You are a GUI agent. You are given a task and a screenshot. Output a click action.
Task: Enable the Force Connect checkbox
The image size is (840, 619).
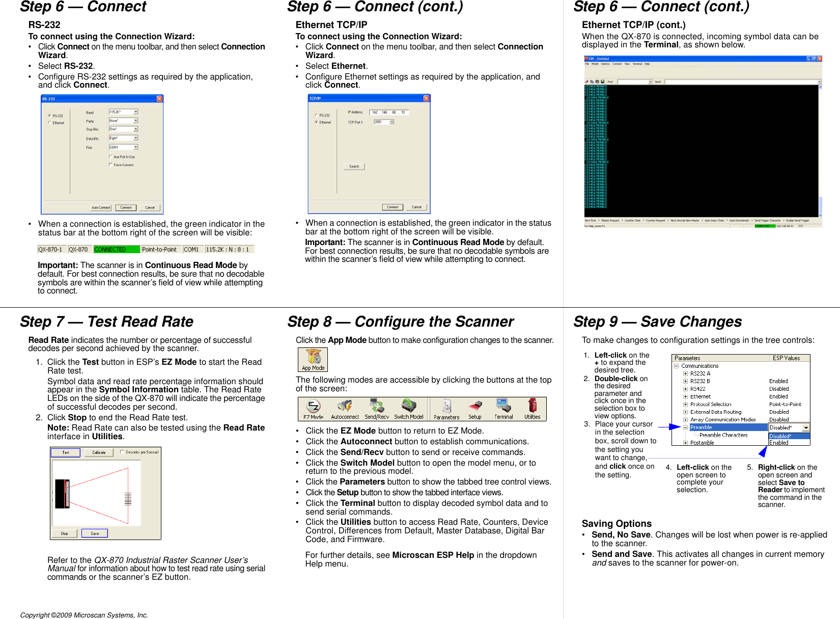point(110,165)
